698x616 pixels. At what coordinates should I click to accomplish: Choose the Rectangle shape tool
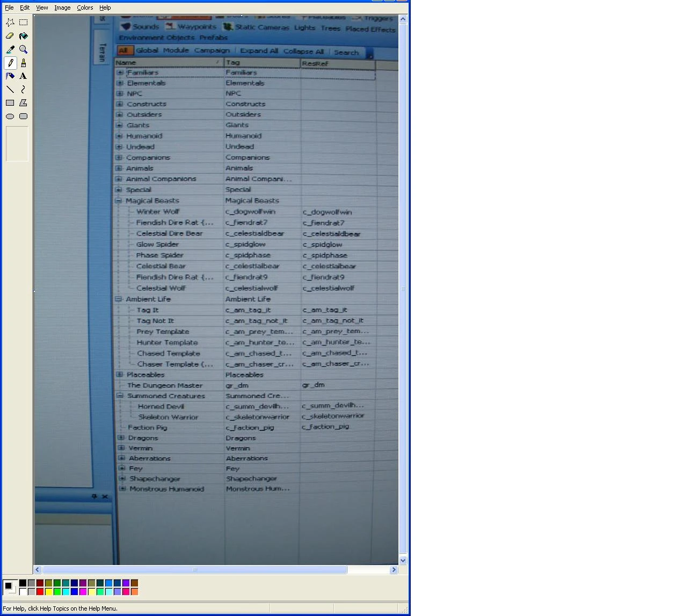point(10,103)
